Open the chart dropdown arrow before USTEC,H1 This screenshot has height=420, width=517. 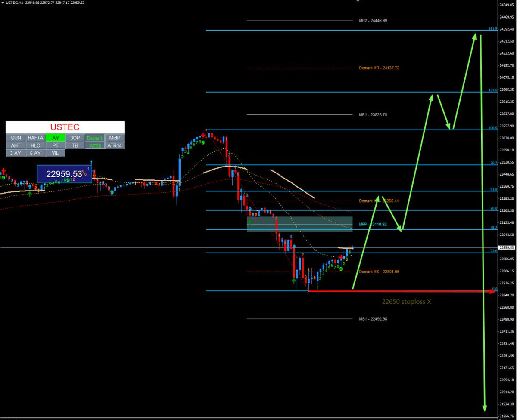(3, 3)
